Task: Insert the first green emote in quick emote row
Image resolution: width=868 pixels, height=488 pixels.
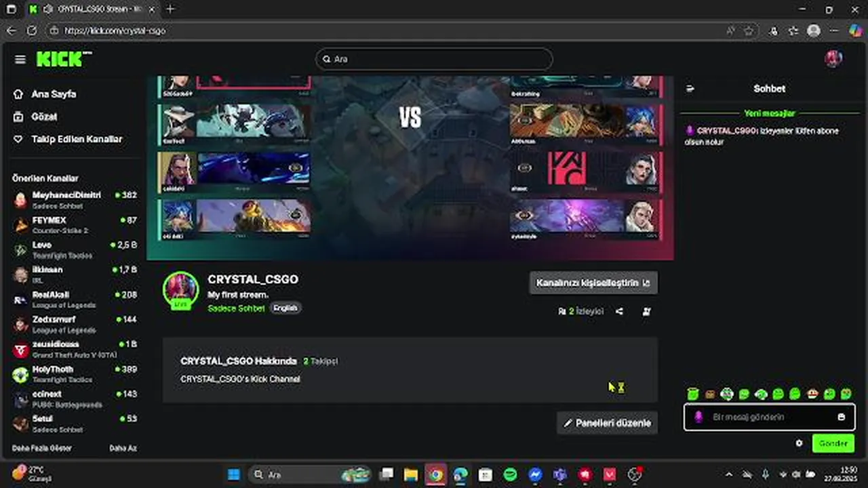Action: click(692, 394)
